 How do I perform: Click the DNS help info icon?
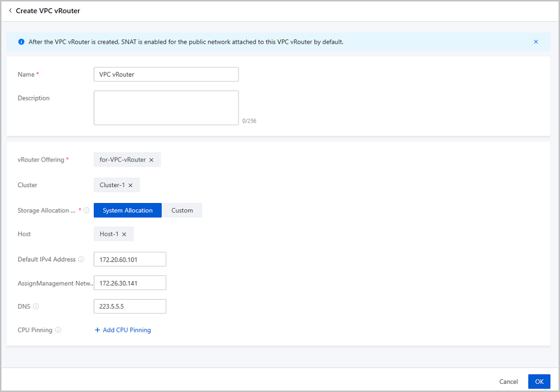pyautogui.click(x=36, y=307)
